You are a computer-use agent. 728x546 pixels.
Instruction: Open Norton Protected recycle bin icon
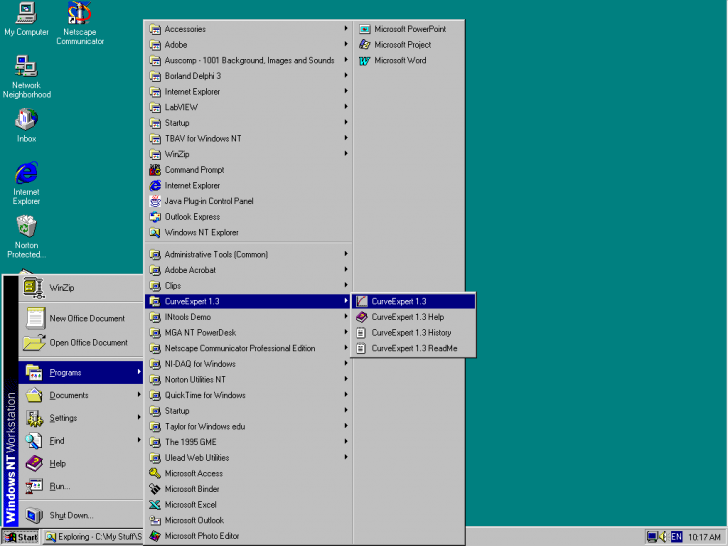[x=26, y=228]
